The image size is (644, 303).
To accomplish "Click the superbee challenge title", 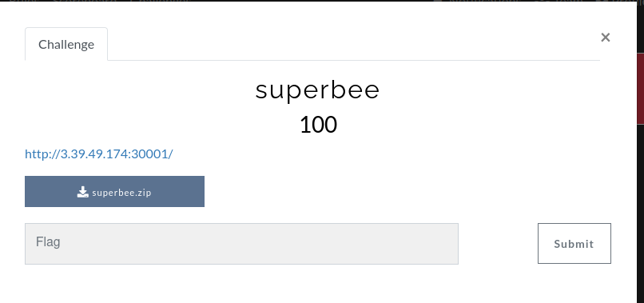I will 317,91.
